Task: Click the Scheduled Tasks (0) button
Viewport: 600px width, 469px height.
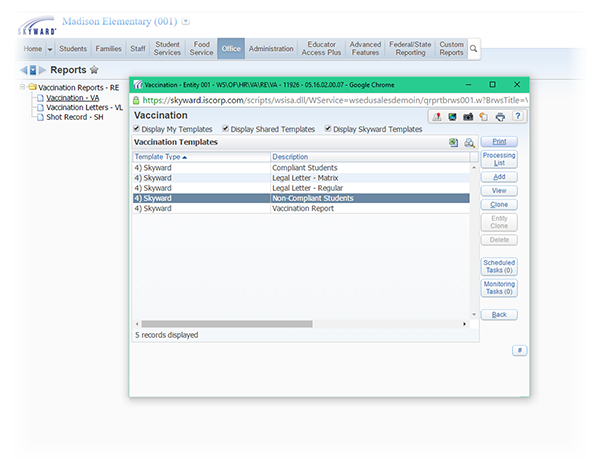Action: click(x=499, y=266)
